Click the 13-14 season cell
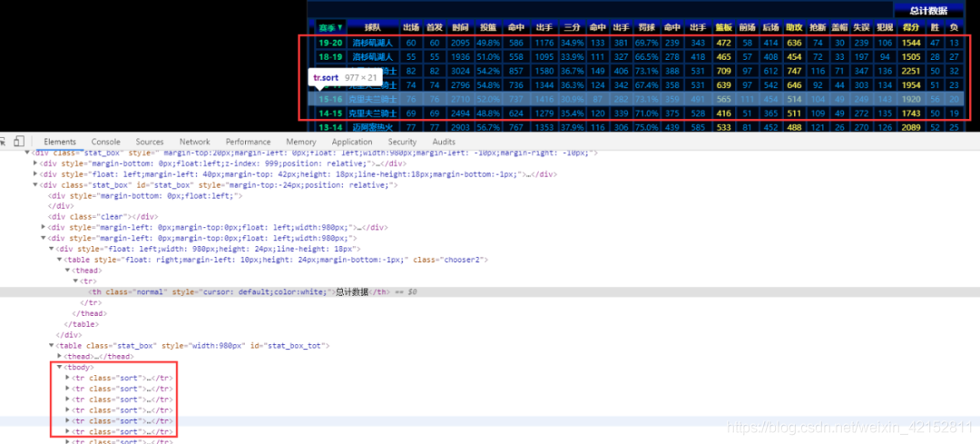The height and width of the screenshot is (444, 980). tap(330, 127)
